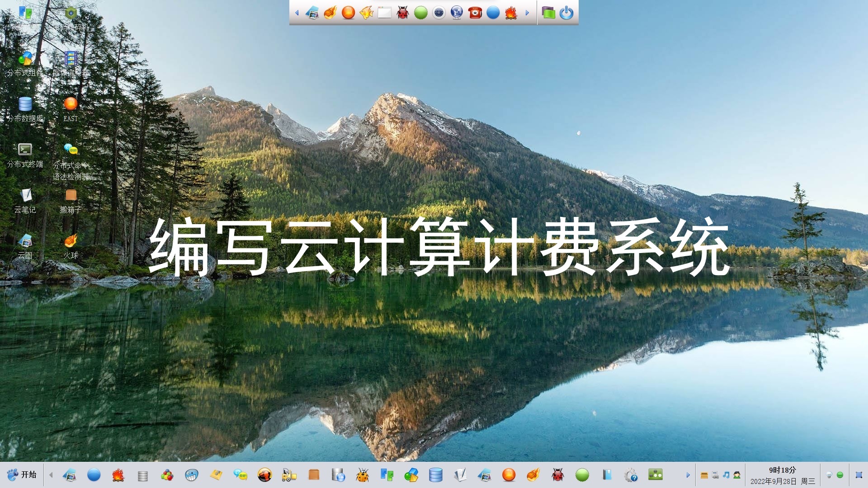Launch the EAST application from the desktop
The image size is (868, 488).
[71, 106]
